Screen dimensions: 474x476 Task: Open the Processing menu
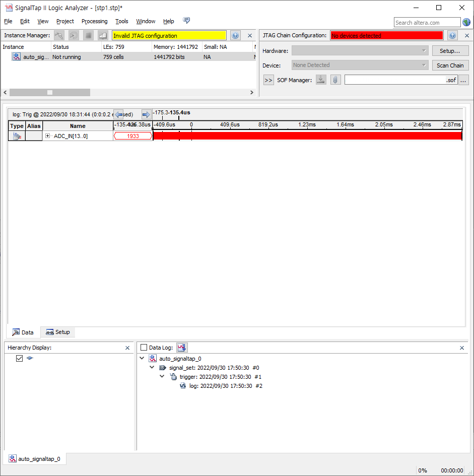[x=94, y=21]
